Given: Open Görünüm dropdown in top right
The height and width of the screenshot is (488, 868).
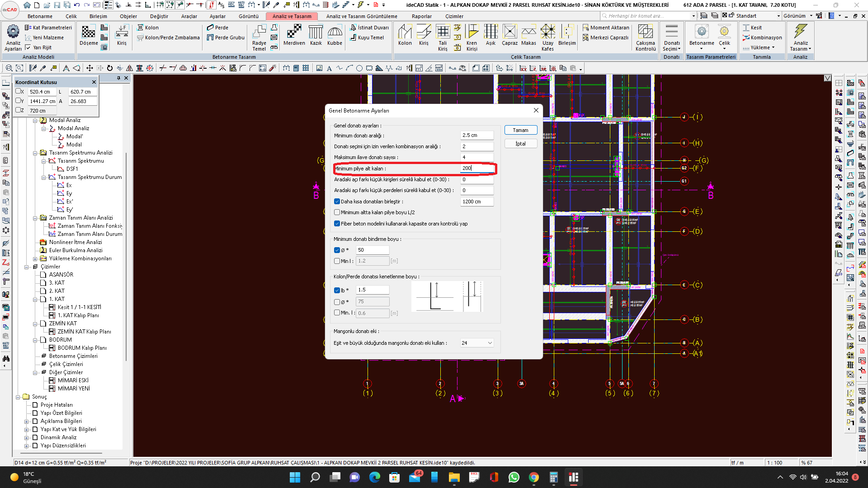Looking at the screenshot, I should click(798, 16).
